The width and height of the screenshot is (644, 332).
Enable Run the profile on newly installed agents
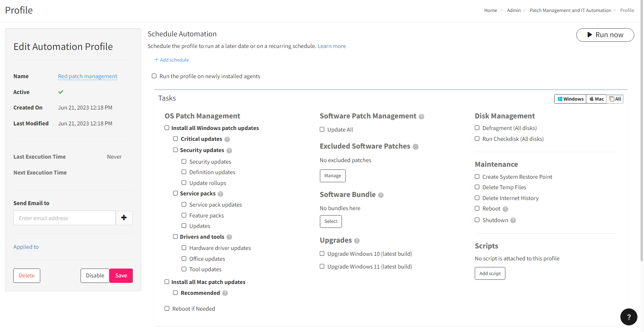click(154, 76)
